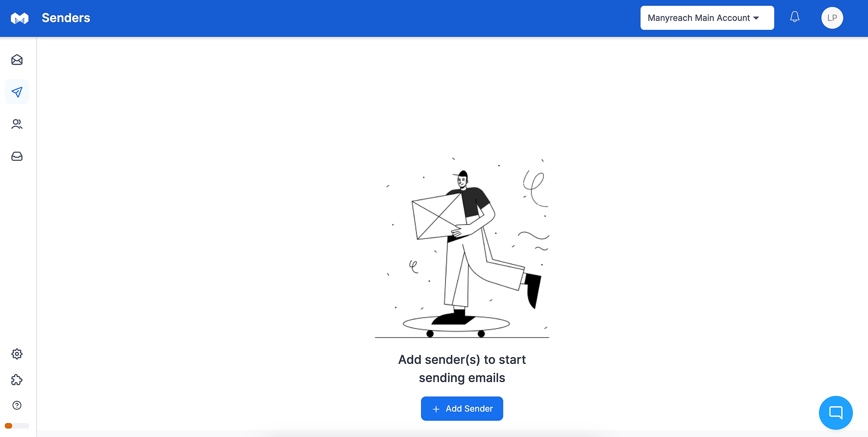Click the Senders page title
The height and width of the screenshot is (437, 868).
click(x=66, y=18)
